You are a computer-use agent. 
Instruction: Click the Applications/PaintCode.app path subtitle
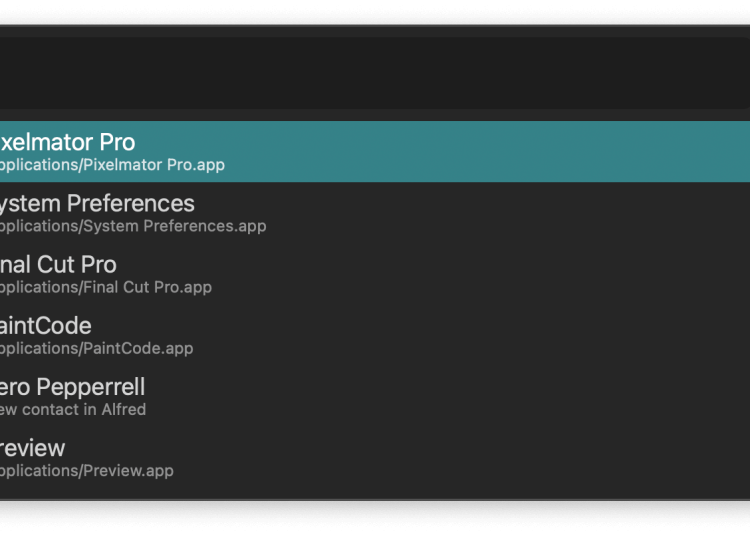(x=95, y=349)
